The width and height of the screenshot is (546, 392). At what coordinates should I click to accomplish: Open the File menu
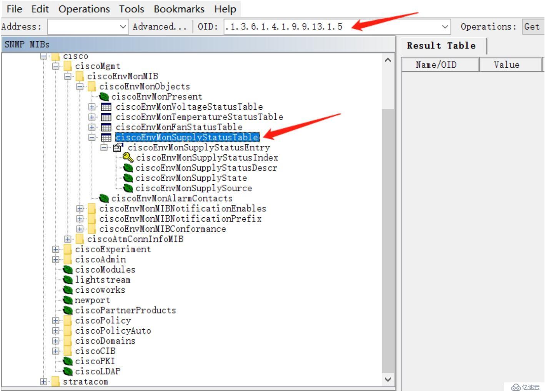pyautogui.click(x=14, y=9)
